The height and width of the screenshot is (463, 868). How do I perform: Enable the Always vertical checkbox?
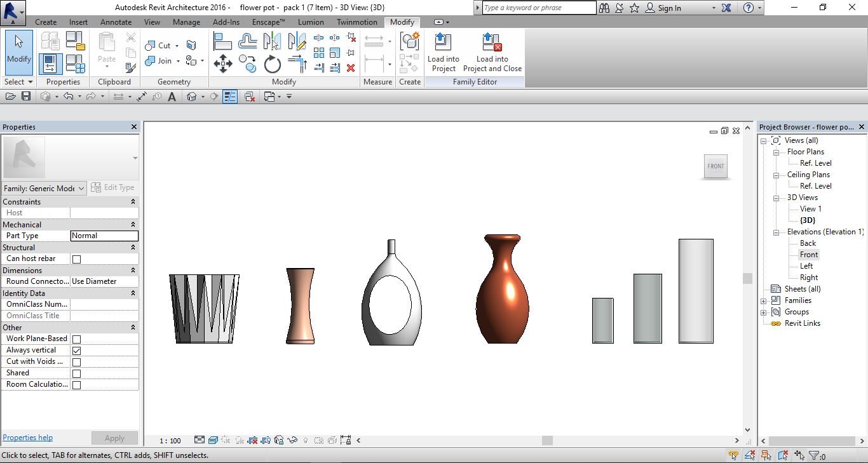tap(76, 350)
